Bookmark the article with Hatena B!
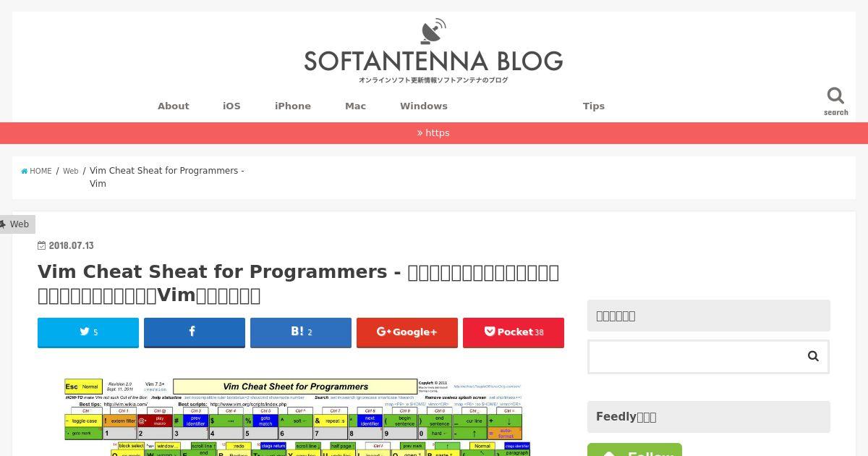The image size is (868, 456). pos(301,332)
